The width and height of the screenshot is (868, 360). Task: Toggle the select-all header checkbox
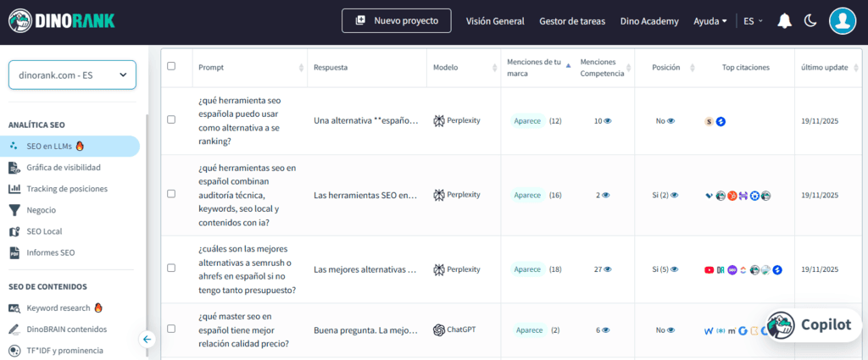tap(171, 66)
